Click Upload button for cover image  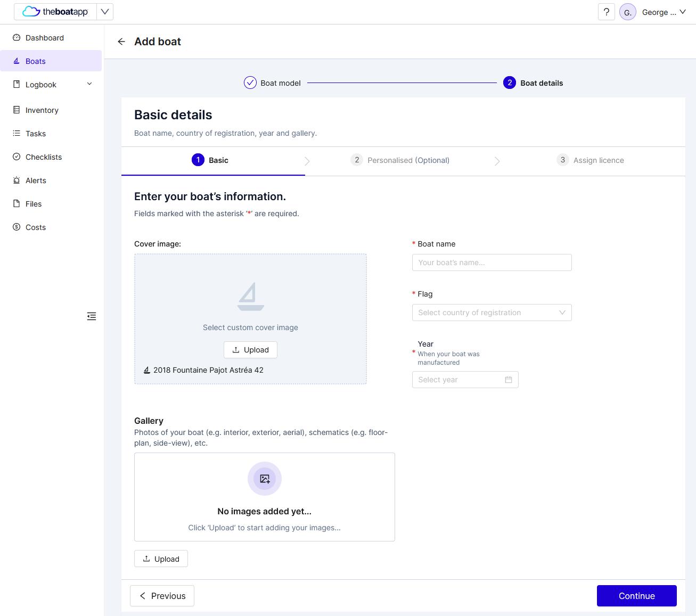250,350
